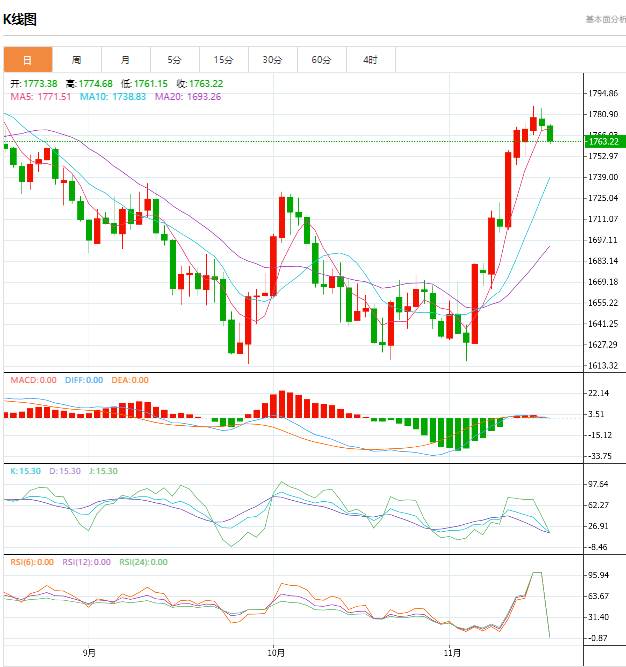This screenshot has width=626, height=667.
Task: Click the MA10: 1738.83 value
Action: coord(113,97)
